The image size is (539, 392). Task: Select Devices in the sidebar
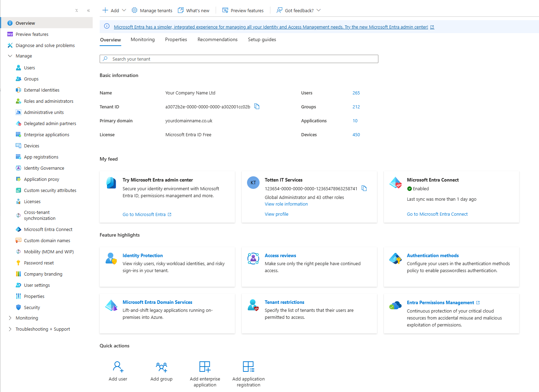tap(32, 146)
